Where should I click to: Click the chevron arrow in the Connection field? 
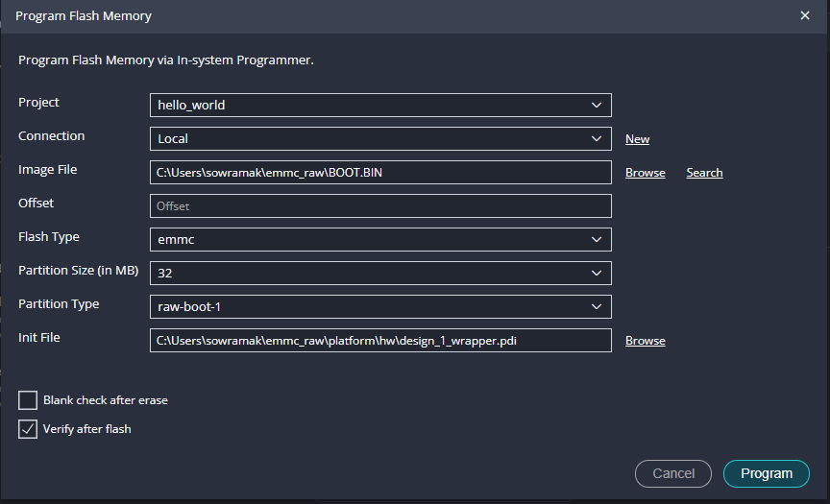(x=597, y=138)
